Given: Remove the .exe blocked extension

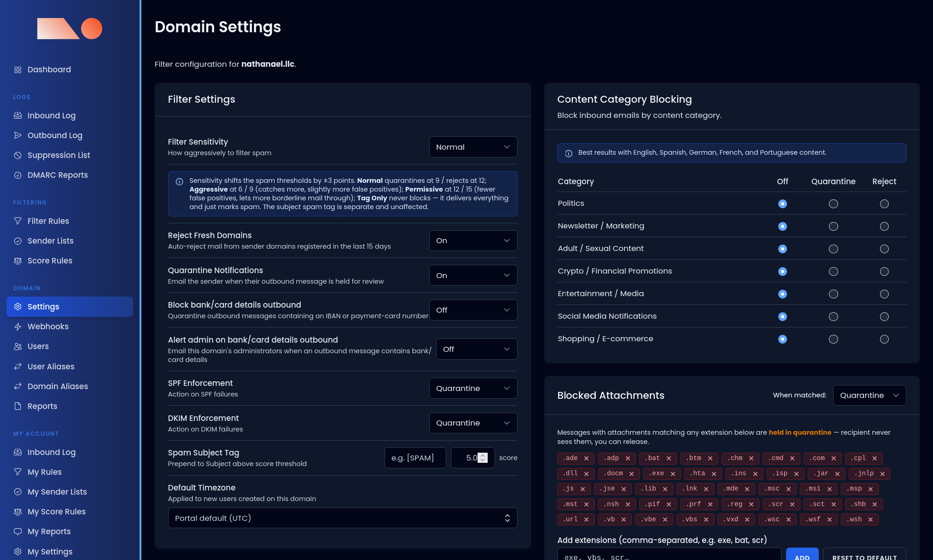Looking at the screenshot, I should point(673,473).
